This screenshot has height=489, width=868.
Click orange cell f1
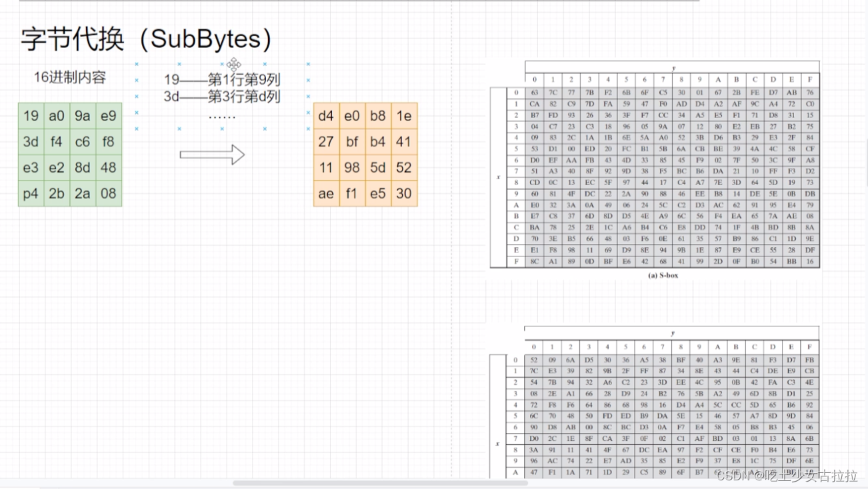(x=352, y=193)
